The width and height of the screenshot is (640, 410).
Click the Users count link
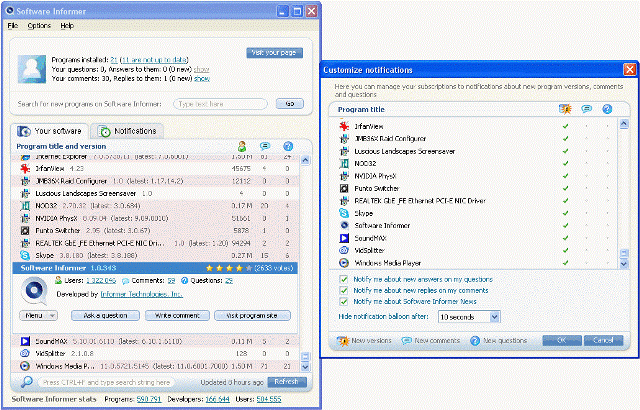point(101,281)
